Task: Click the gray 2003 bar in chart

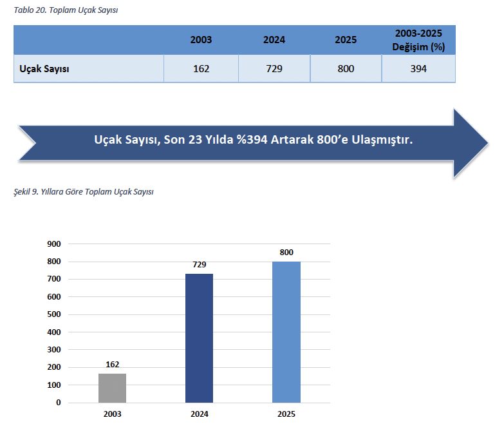Action: pos(112,388)
